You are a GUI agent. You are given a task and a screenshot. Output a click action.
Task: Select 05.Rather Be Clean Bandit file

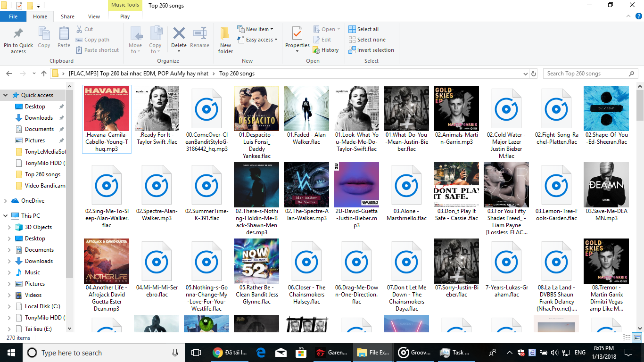[x=256, y=272]
